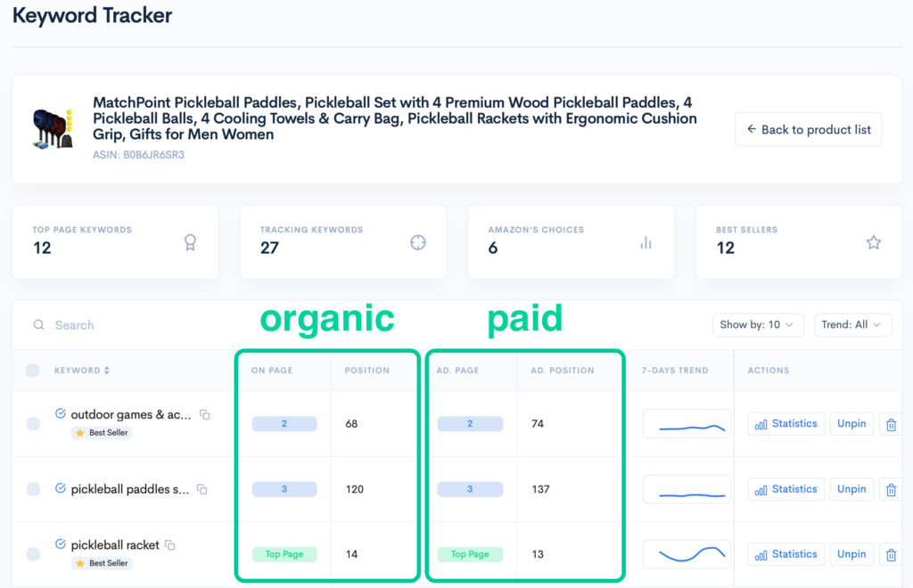This screenshot has height=588, width=913.
Task: Delete the 'pickleball paddles s...' keyword row
Action: click(890, 488)
